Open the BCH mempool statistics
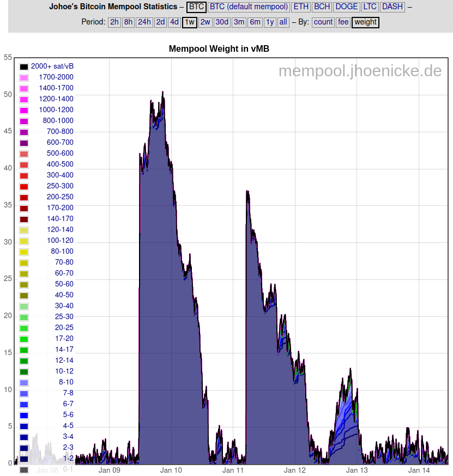 322,7
